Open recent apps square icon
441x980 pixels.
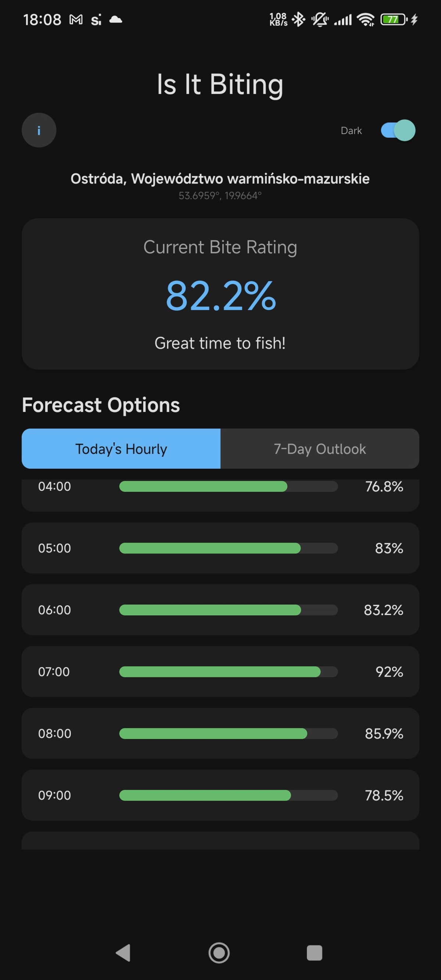pos(314,953)
